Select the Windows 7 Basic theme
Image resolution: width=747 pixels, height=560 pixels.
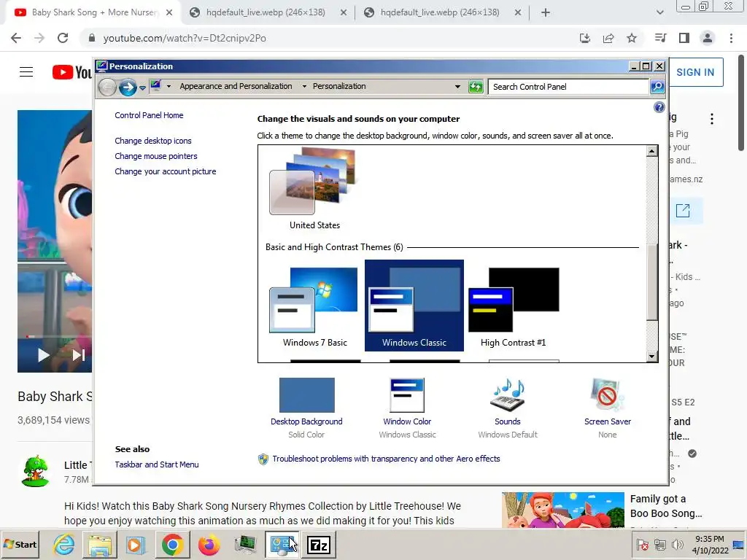pyautogui.click(x=314, y=307)
